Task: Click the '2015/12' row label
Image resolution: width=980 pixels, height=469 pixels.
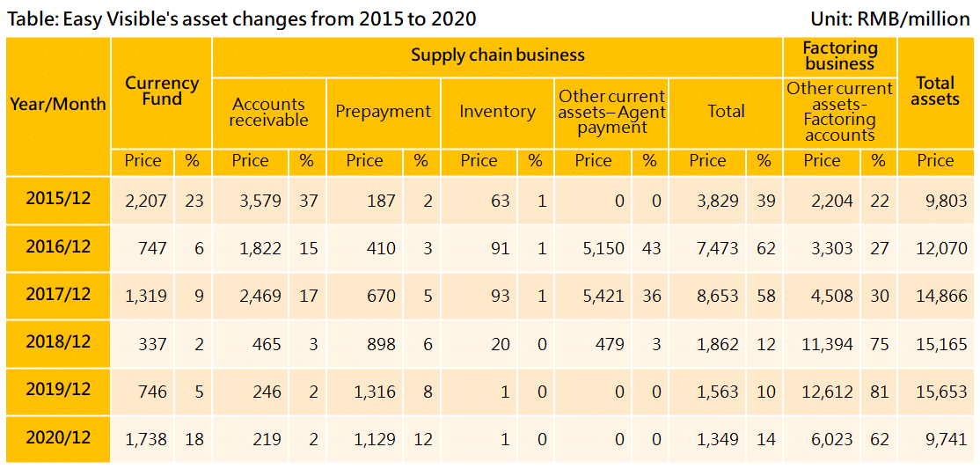Action: (x=58, y=199)
